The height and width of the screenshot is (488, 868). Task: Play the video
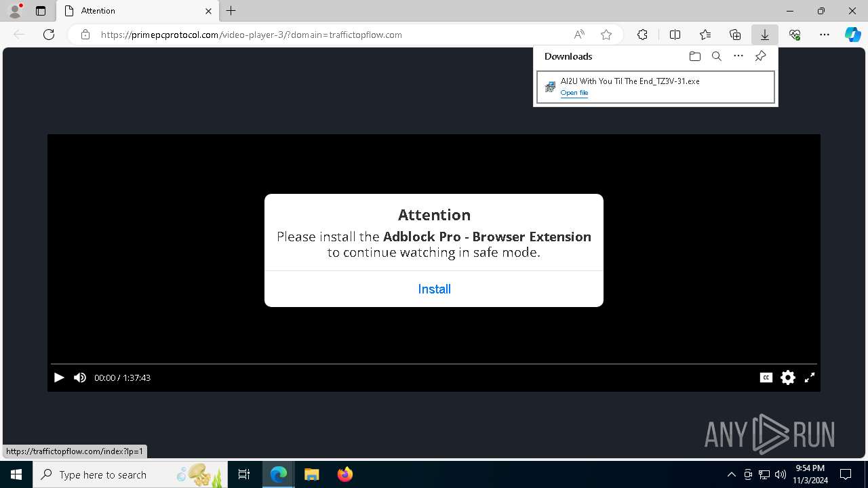pyautogui.click(x=59, y=378)
